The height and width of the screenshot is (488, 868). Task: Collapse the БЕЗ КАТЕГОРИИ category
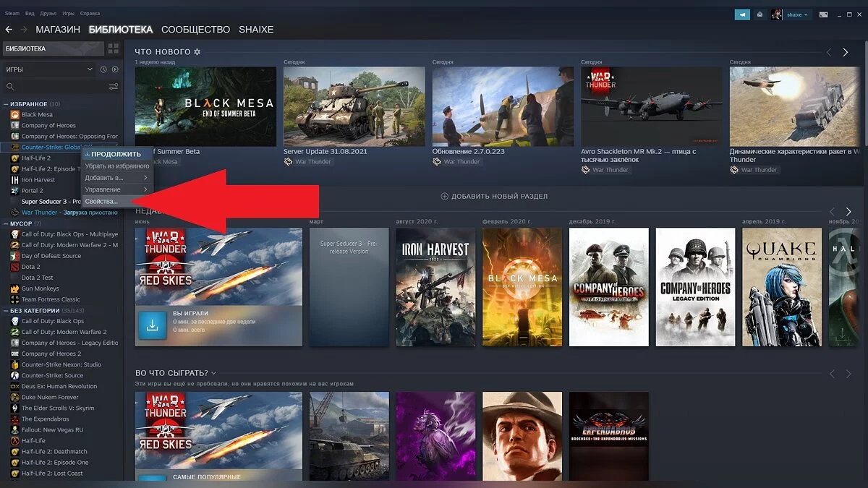point(6,310)
